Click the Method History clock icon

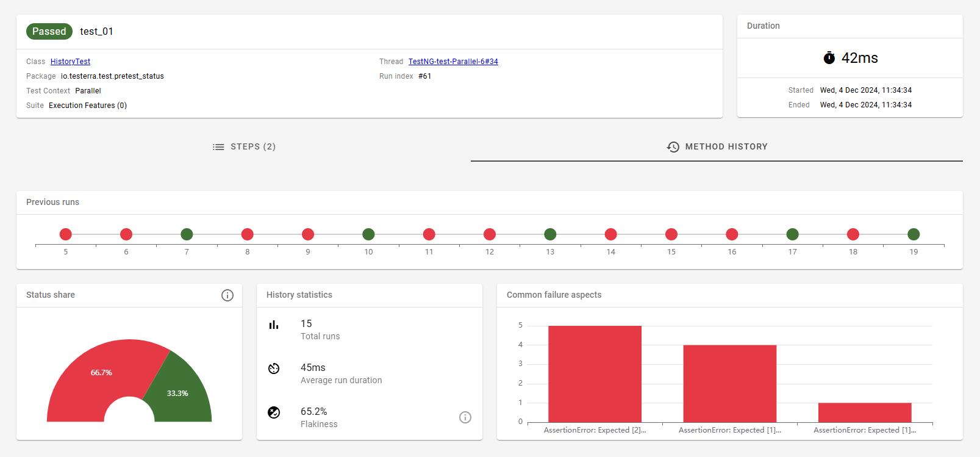click(x=673, y=147)
